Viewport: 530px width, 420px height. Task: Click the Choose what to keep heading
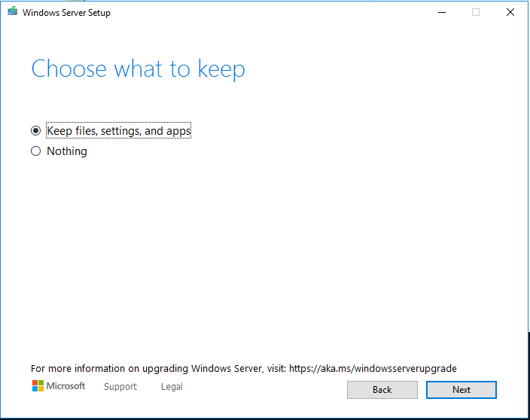coord(139,69)
